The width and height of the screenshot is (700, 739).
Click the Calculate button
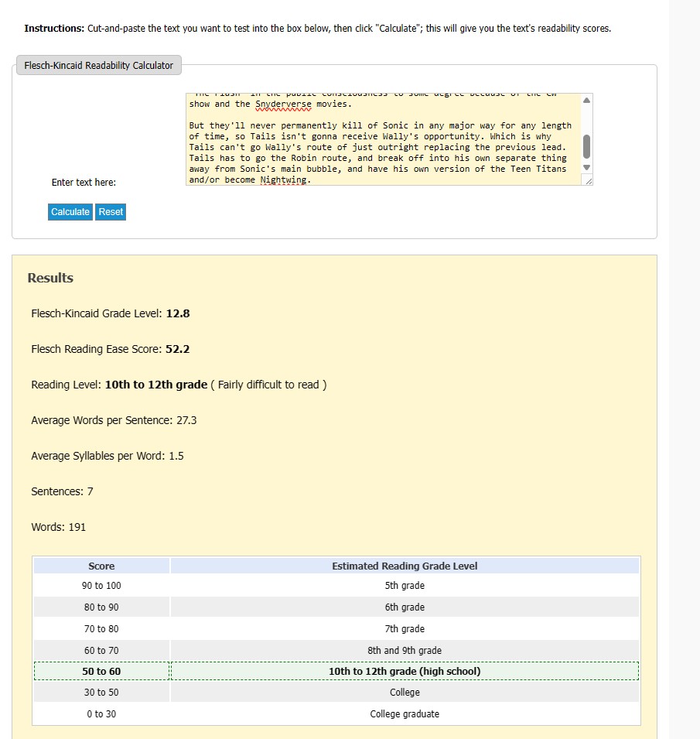click(70, 212)
